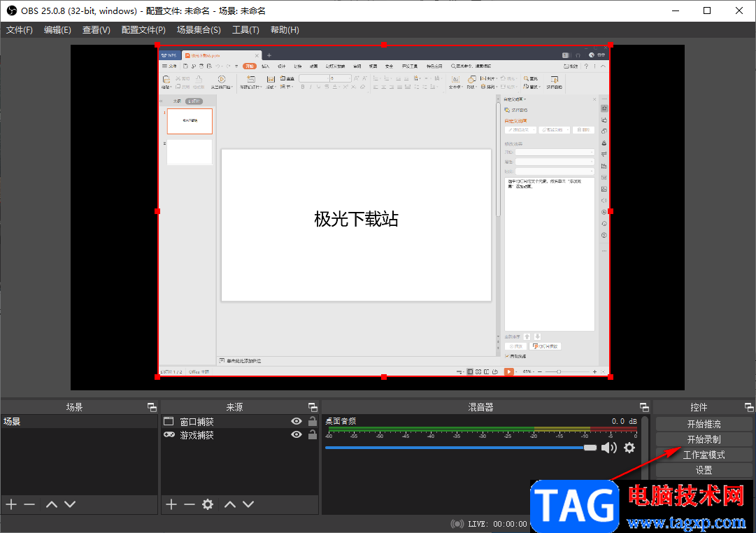Undock the 混音器 panel
The width and height of the screenshot is (756, 533).
(644, 407)
